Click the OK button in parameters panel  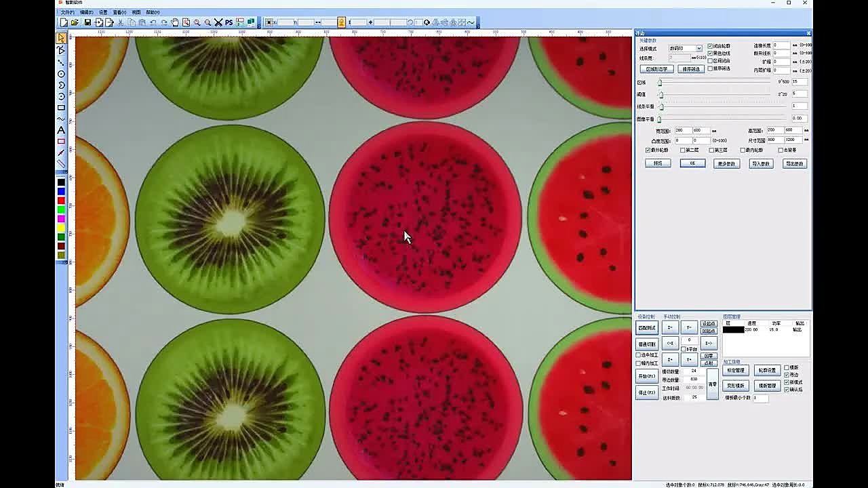tap(692, 163)
